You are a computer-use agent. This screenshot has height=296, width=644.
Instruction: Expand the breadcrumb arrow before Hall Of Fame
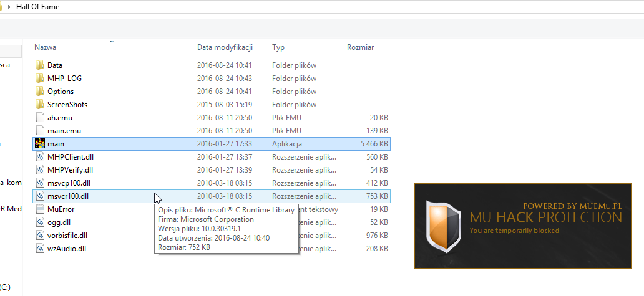coord(9,7)
